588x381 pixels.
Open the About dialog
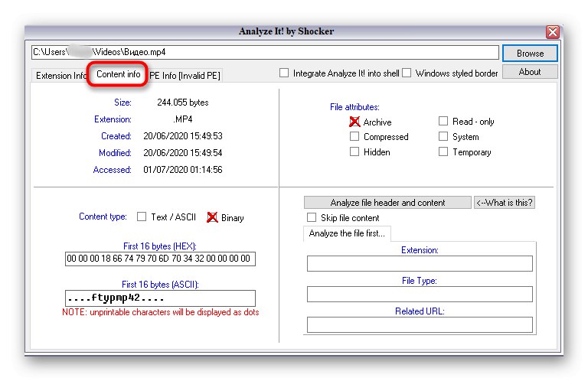pyautogui.click(x=530, y=72)
